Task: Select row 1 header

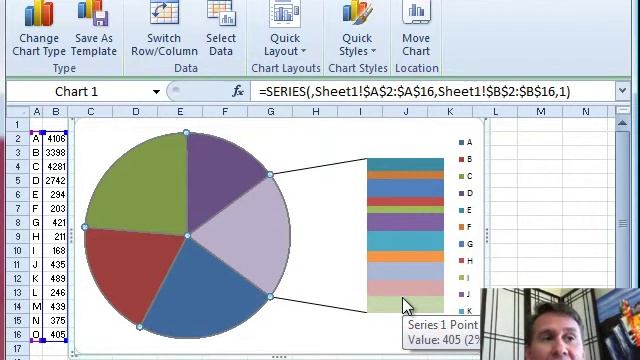Action: [x=18, y=124]
